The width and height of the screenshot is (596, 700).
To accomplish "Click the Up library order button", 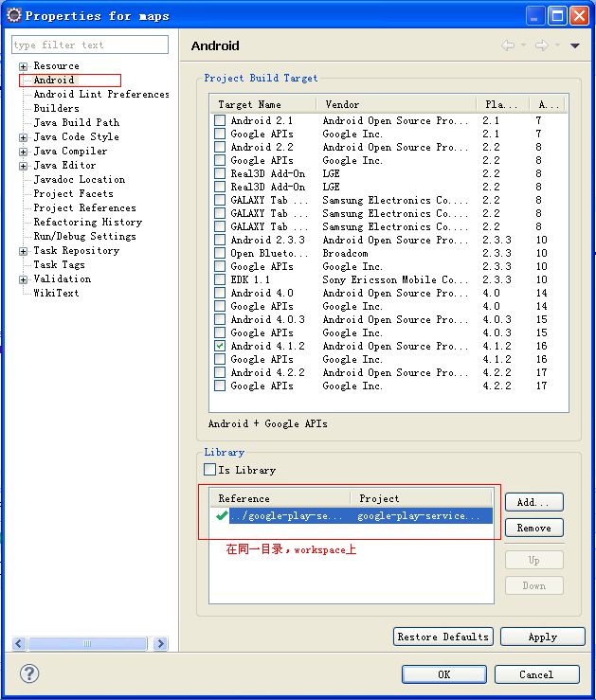I will pyautogui.click(x=534, y=560).
